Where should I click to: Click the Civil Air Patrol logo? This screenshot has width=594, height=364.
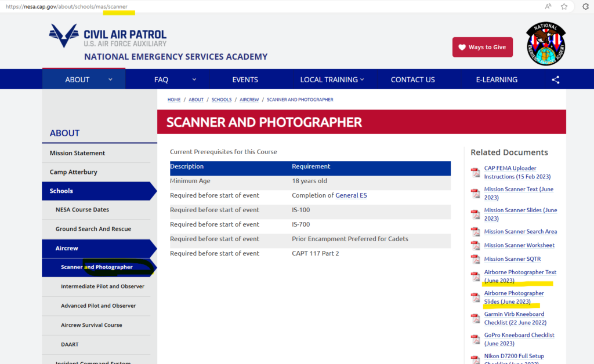pyautogui.click(x=108, y=36)
